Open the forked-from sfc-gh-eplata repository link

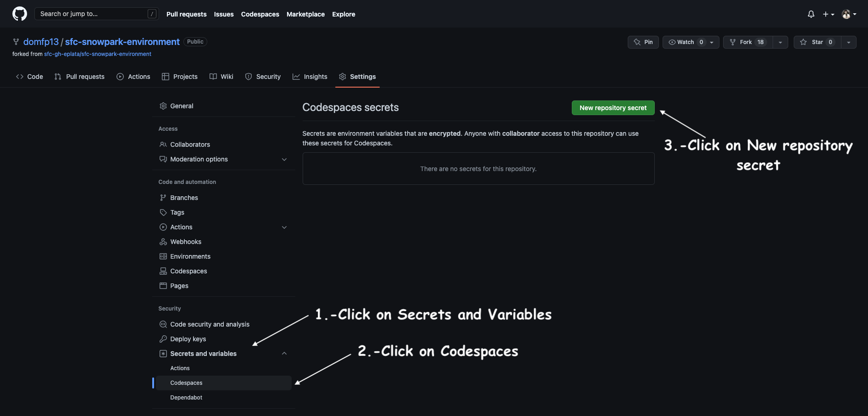coord(98,54)
